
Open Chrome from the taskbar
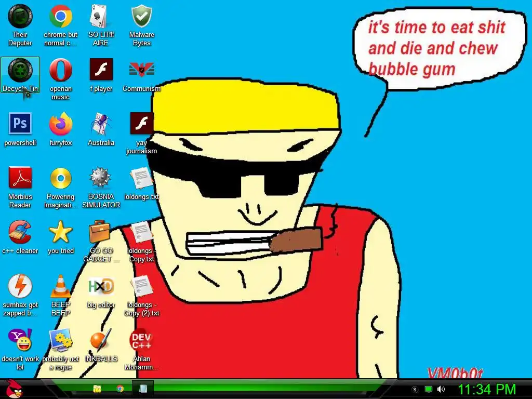[120, 389]
